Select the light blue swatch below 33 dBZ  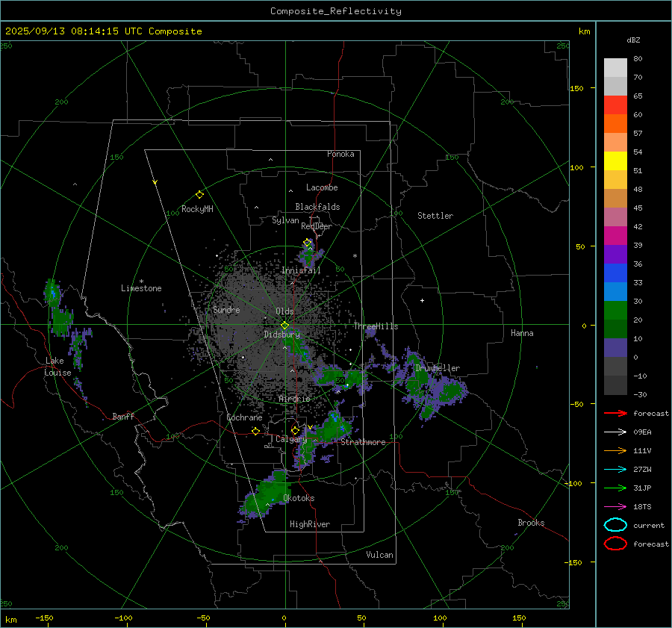click(615, 292)
